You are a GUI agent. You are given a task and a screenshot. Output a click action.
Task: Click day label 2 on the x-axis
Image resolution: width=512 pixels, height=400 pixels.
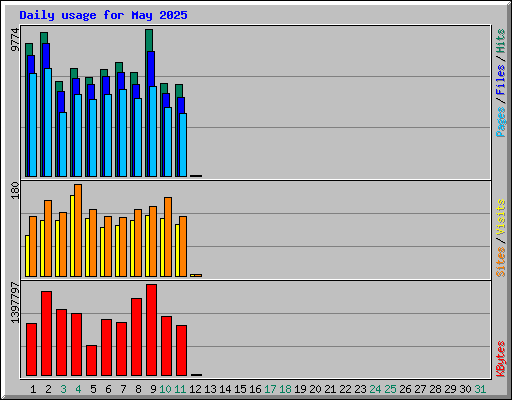tap(48, 389)
